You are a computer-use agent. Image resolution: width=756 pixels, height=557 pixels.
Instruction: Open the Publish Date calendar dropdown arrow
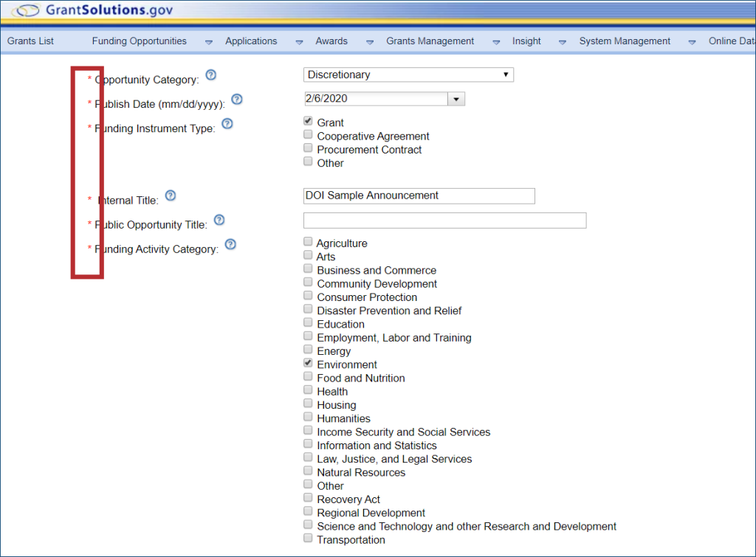coord(456,99)
